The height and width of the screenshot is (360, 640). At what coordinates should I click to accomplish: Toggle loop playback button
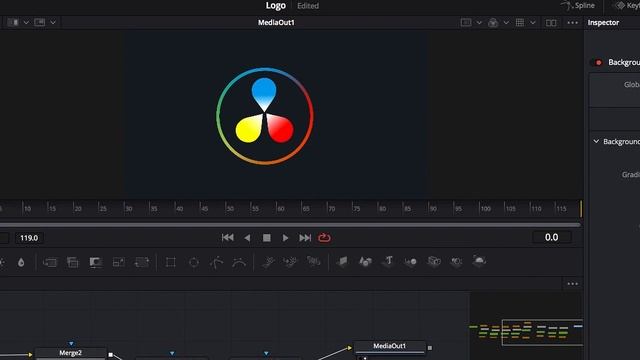point(324,238)
